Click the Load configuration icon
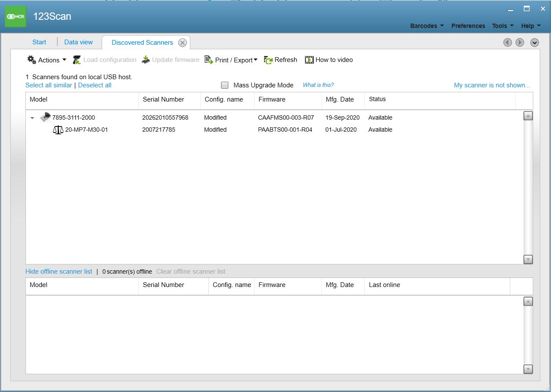 pos(76,60)
